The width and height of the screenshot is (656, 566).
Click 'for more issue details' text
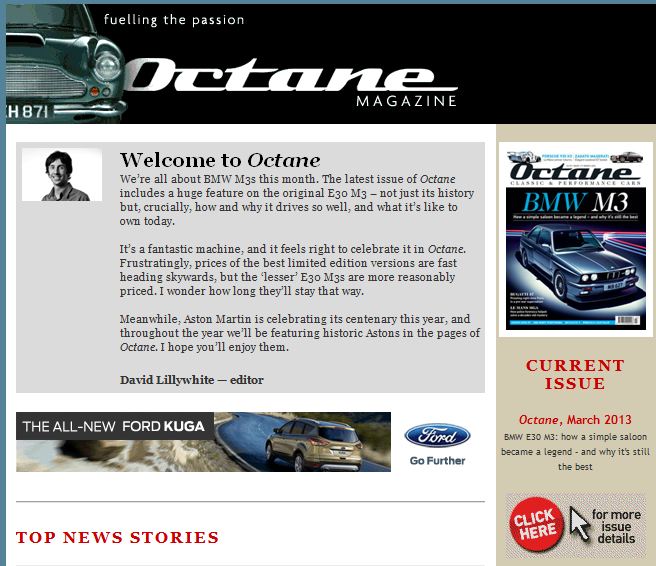pos(616,527)
